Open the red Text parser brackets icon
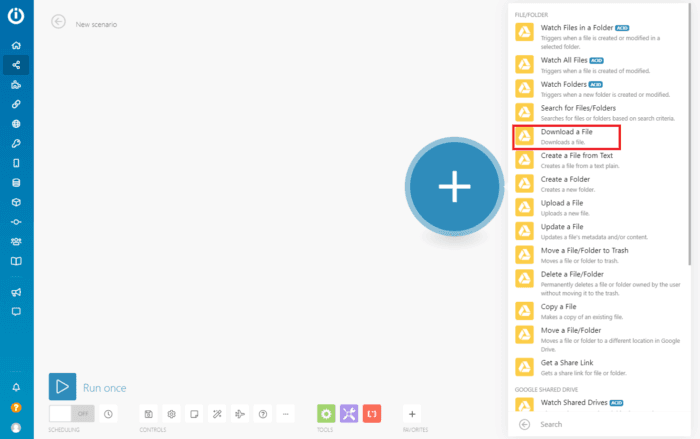 coord(372,414)
